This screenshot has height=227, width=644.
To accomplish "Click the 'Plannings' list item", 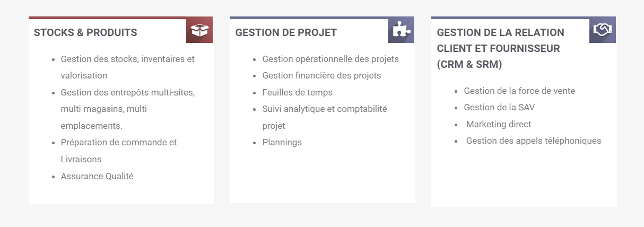I will coord(282,142).
